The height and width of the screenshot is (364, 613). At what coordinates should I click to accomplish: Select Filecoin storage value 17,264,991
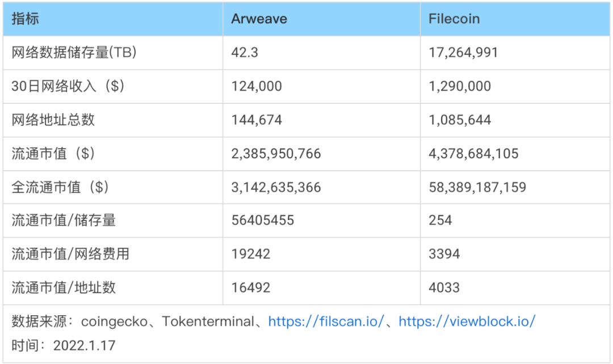click(x=463, y=53)
